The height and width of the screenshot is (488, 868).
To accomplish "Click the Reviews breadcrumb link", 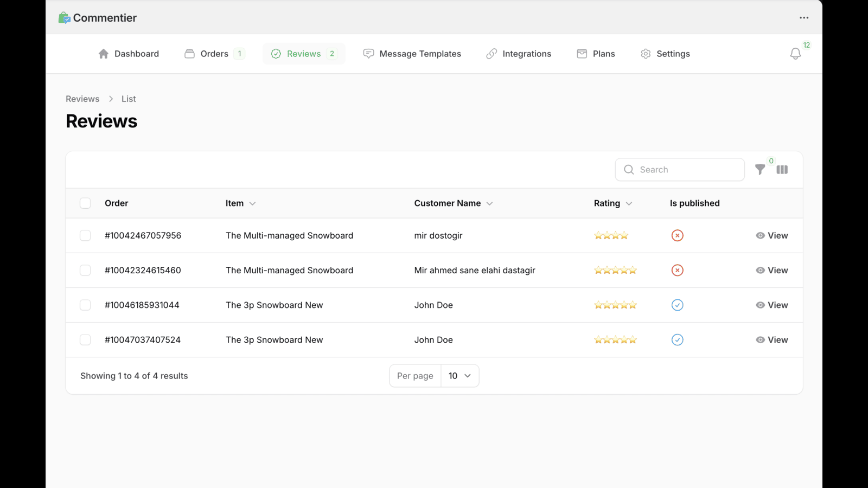I will (82, 99).
